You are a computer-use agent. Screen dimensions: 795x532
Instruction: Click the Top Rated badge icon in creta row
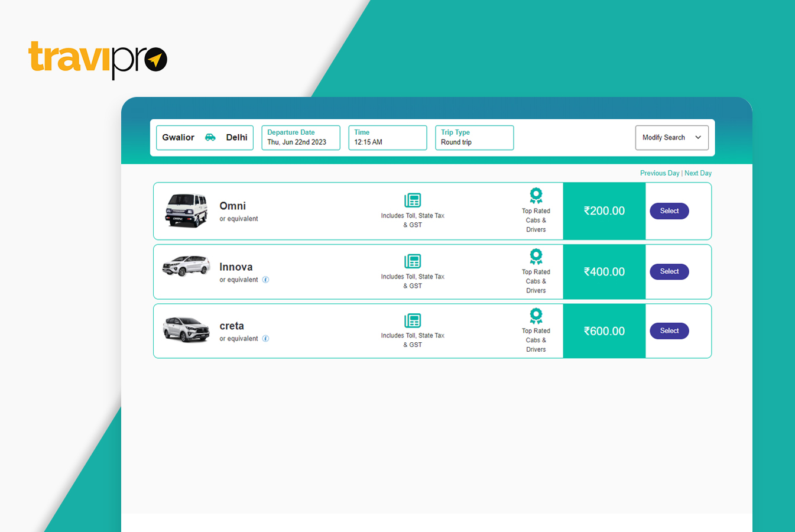(x=536, y=316)
